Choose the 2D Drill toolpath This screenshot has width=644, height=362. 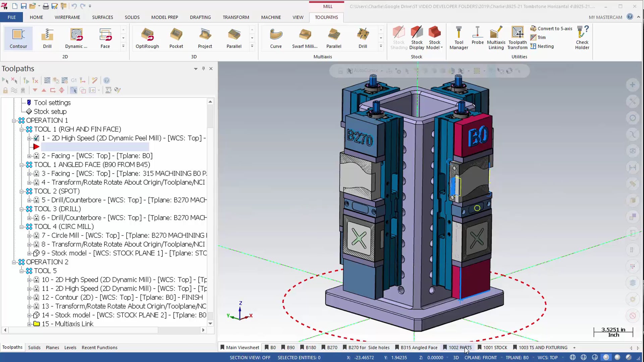coord(47,38)
